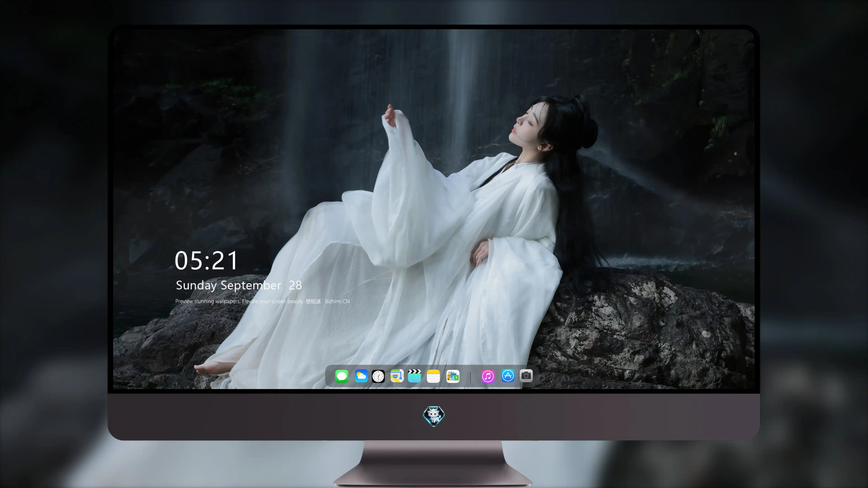Image resolution: width=868 pixels, height=488 pixels.
Task: Open the Videos clapperboard app icon
Action: pos(415,376)
